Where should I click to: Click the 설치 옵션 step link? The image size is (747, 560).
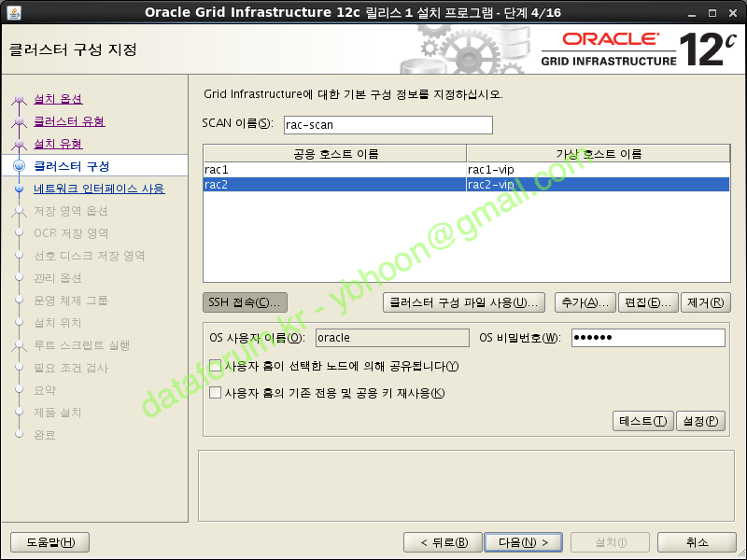58,99
